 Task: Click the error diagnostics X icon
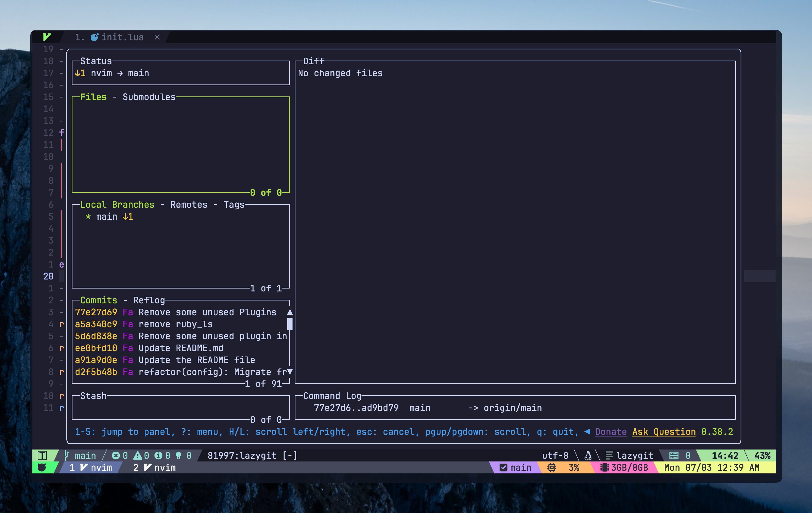click(x=116, y=456)
